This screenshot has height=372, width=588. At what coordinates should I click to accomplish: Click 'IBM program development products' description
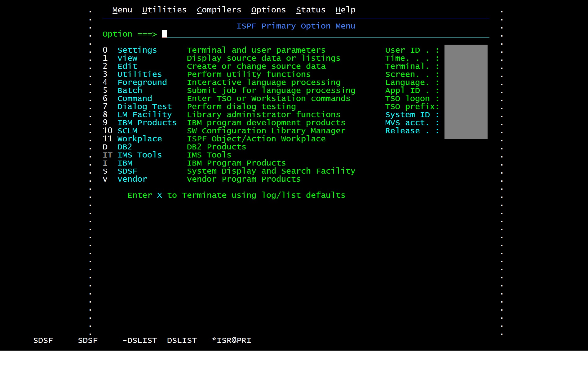(266, 123)
